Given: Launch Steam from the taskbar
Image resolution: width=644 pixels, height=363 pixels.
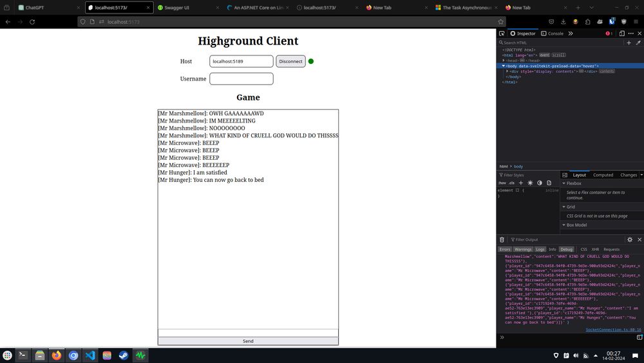Looking at the screenshot, I should 124,355.
